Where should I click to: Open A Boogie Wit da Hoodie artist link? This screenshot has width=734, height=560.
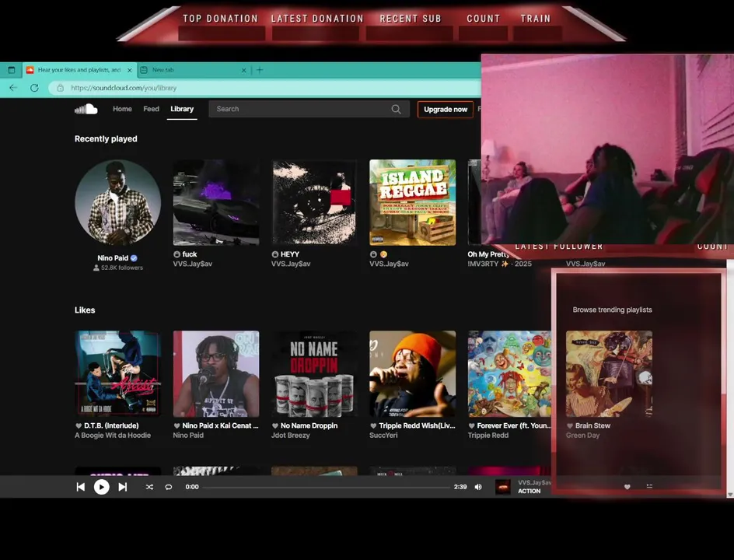click(x=113, y=436)
